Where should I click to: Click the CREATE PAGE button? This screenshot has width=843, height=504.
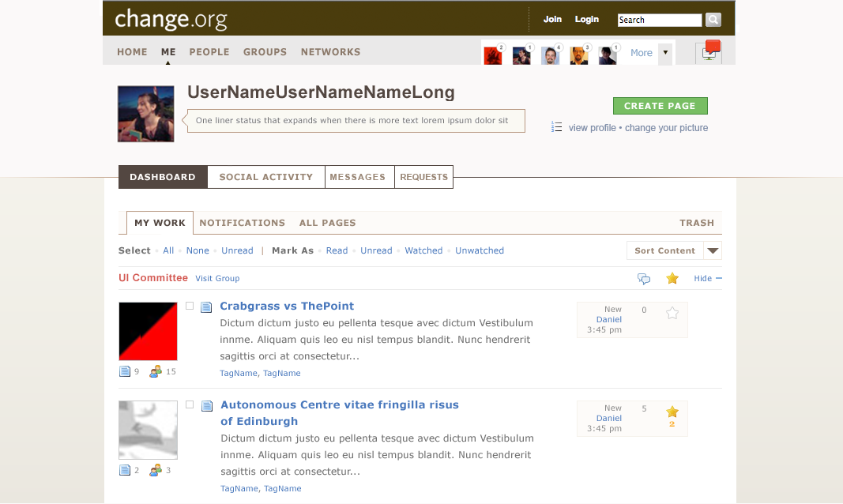(660, 106)
